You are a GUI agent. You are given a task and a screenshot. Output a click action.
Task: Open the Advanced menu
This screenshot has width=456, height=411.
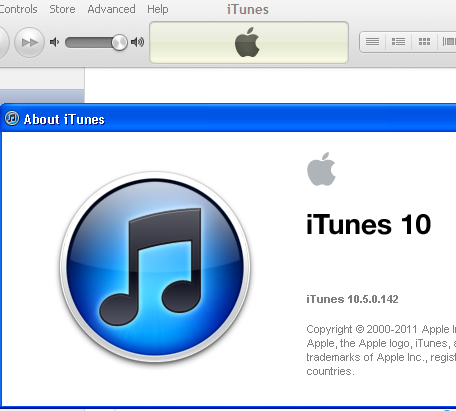click(x=111, y=9)
